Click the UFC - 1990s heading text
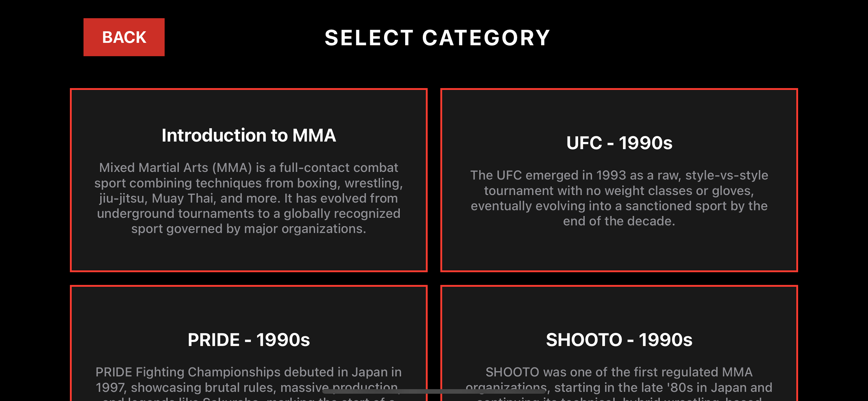 pyautogui.click(x=619, y=143)
